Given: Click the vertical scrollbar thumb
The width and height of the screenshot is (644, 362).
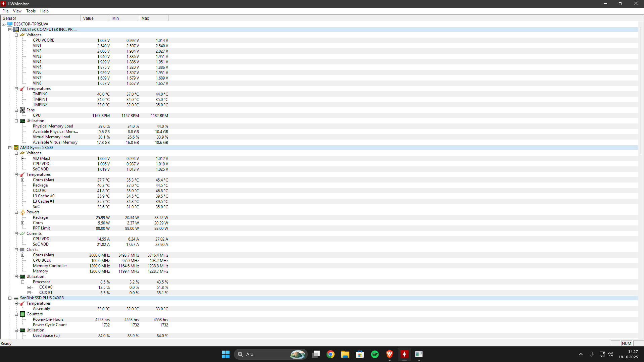Looking at the screenshot, I should 641,91.
